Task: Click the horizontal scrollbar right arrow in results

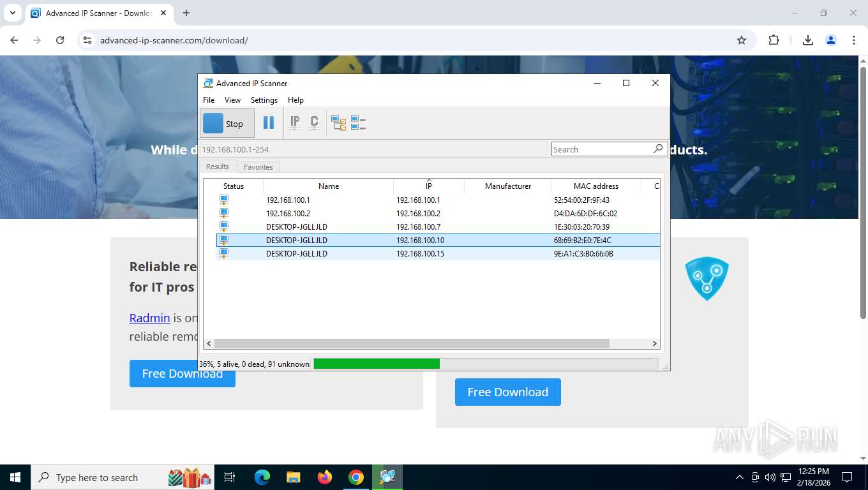Action: 654,344
